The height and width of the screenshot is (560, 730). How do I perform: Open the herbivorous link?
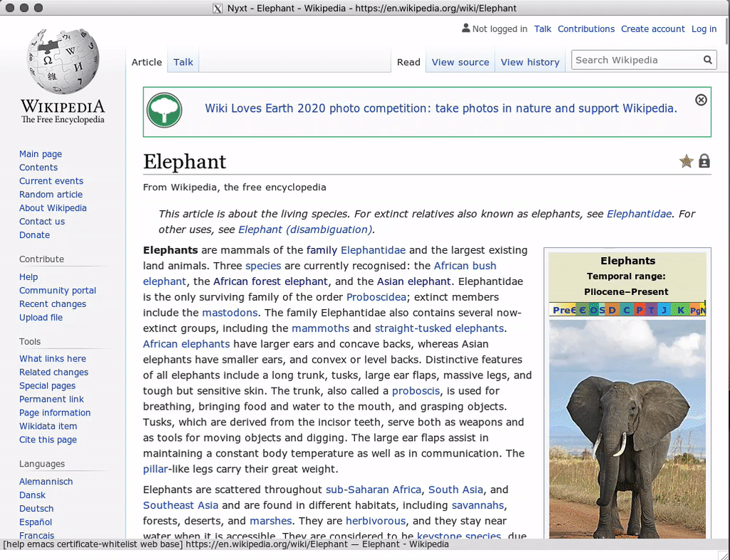coord(376,521)
